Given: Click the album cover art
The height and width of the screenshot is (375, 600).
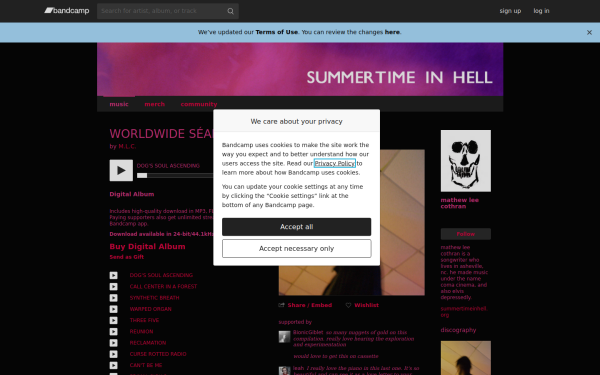Looking at the screenshot, I should click(402, 222).
